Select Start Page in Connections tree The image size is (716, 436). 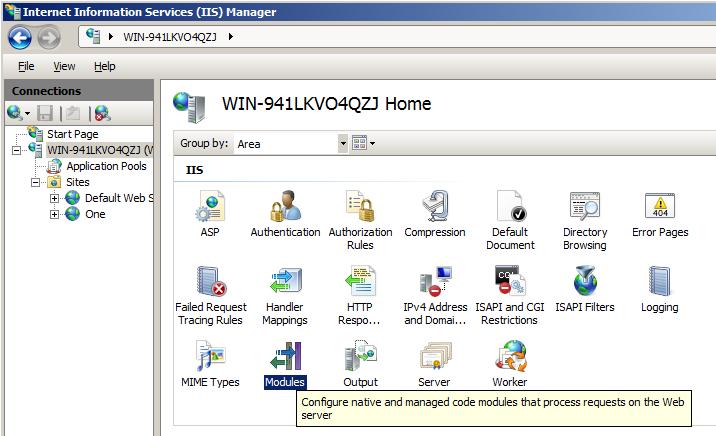coord(73,134)
